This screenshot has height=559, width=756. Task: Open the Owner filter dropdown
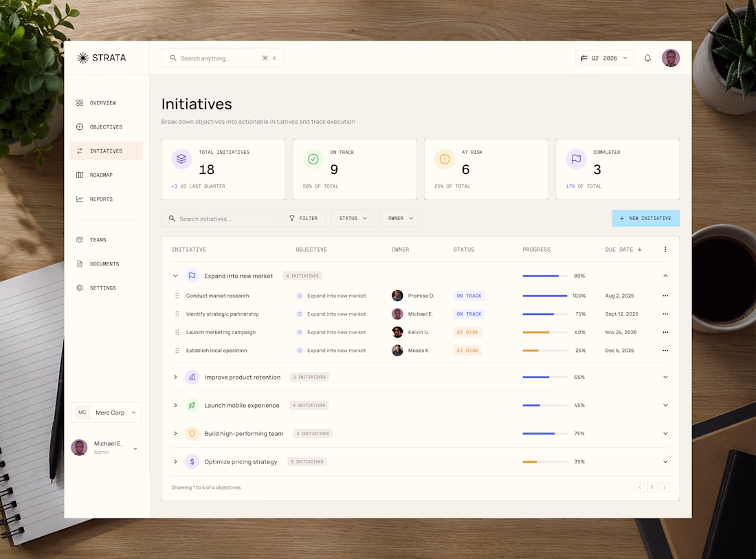(x=400, y=218)
